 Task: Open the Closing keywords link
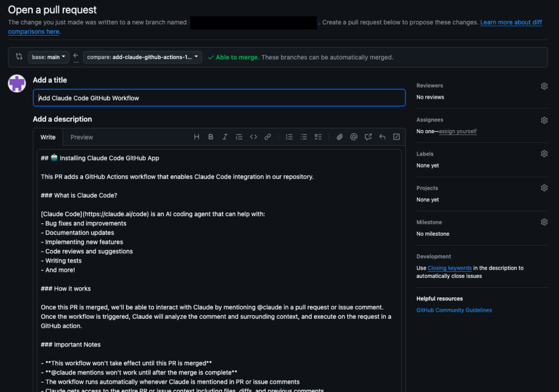pyautogui.click(x=450, y=268)
